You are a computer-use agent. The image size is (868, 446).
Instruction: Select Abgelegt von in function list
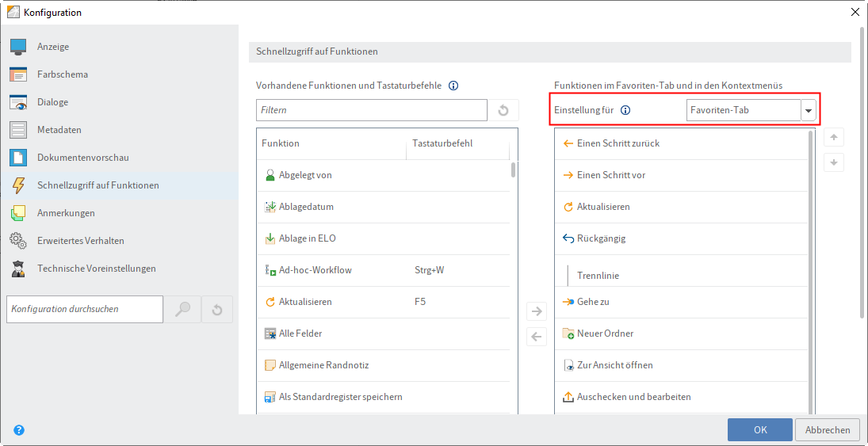point(383,175)
